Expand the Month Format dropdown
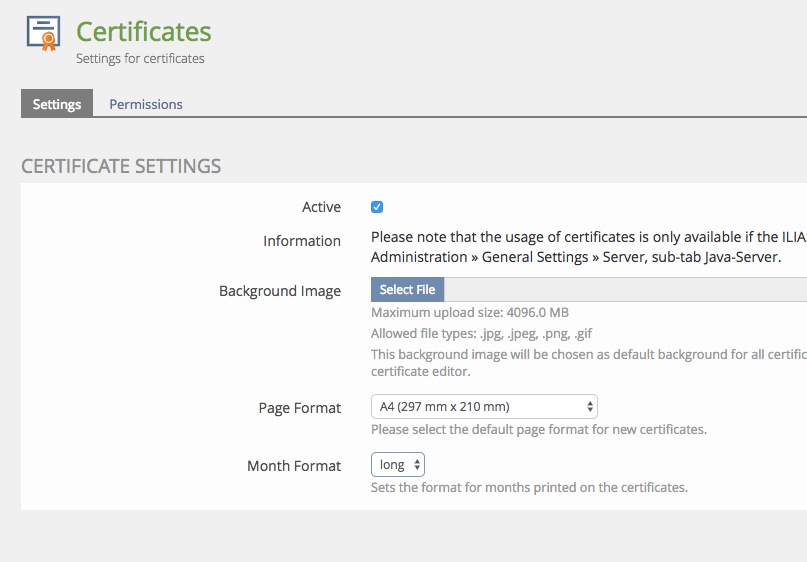The width and height of the screenshot is (807, 562). click(x=398, y=465)
